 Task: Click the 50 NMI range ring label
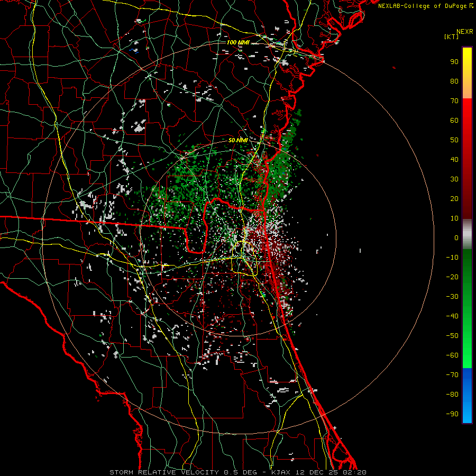(238, 140)
